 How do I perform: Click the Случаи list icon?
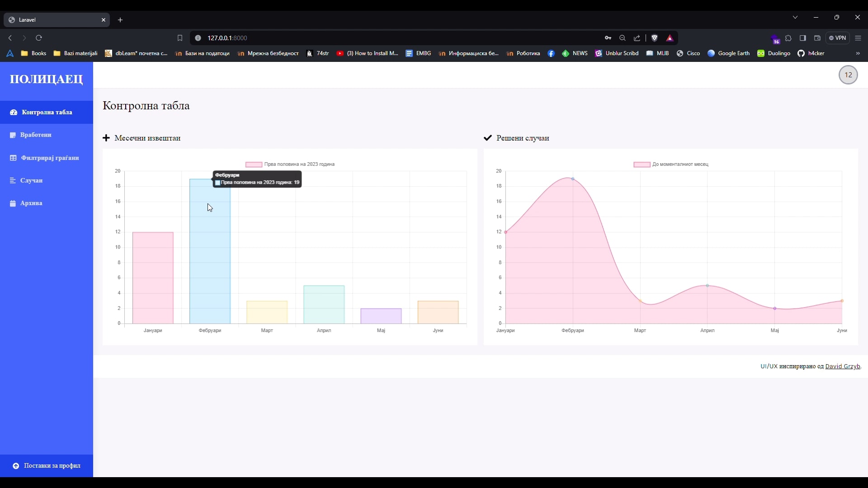(13, 180)
